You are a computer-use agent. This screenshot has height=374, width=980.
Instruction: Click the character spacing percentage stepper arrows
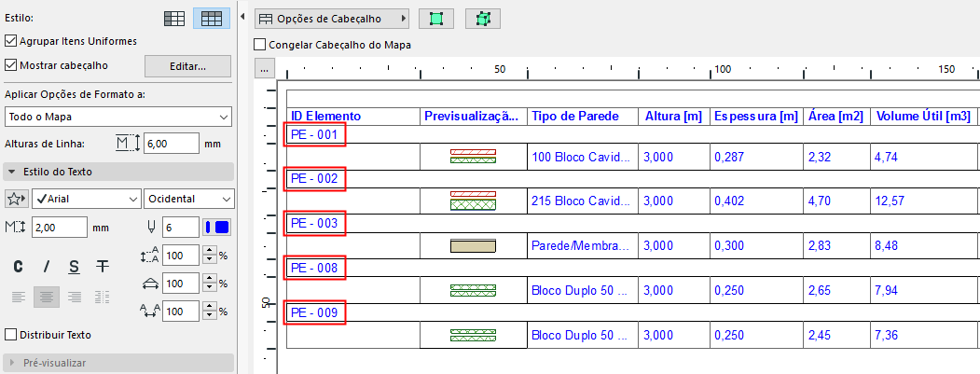click(x=210, y=311)
